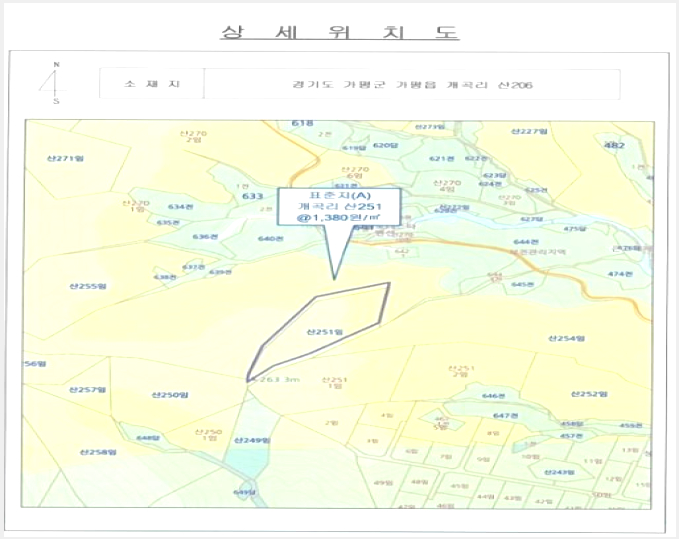This screenshot has height=539, width=679.
Task: Click the 640전 field label
Action: 270,239
